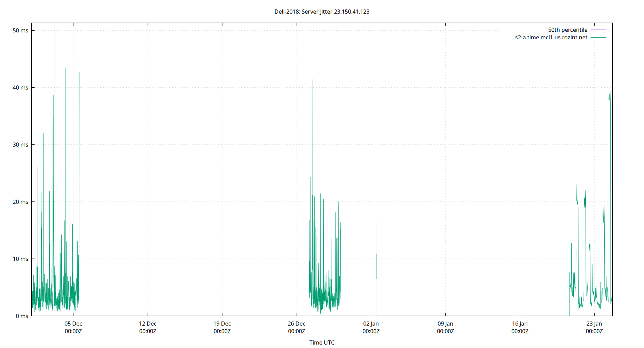The width and height of the screenshot is (644, 348).
Task: Click the isolated spike near 02 Jan
Action: point(377,244)
